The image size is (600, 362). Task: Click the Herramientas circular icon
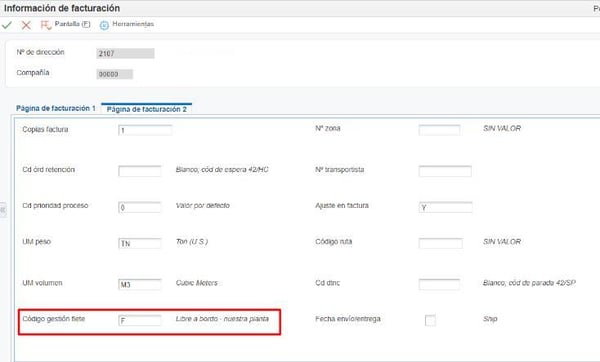coord(104,25)
